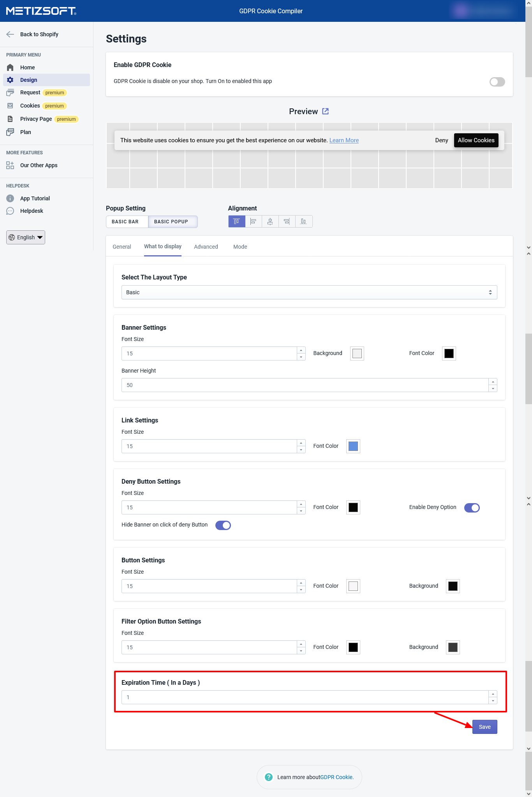Choose the align left icon

pos(253,221)
